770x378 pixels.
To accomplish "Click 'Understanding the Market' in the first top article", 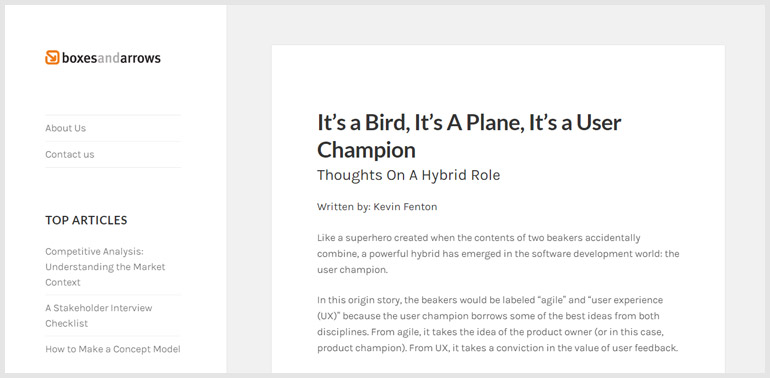I will click(x=105, y=267).
